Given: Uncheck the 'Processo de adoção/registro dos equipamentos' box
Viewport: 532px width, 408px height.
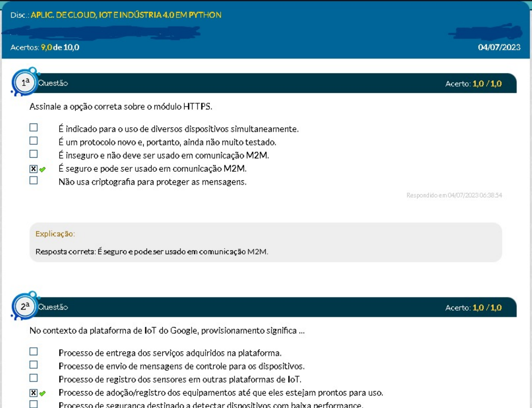Looking at the screenshot, I should (x=34, y=393).
